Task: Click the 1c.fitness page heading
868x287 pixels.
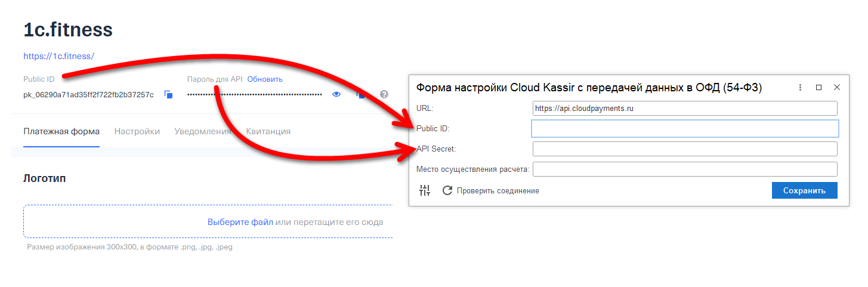Action: pos(68,29)
